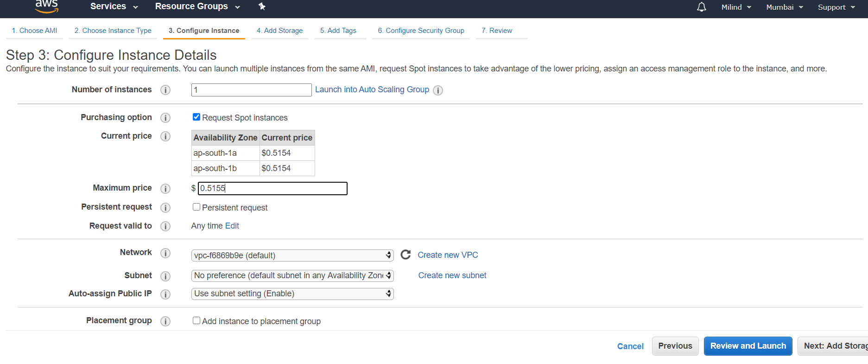Show info for Auto-assign Public IP

165,294
